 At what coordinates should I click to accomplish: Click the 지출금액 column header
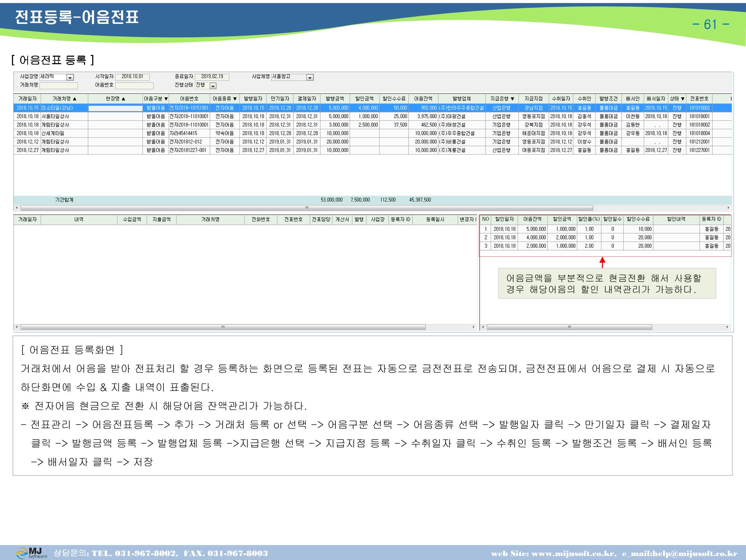[161, 220]
